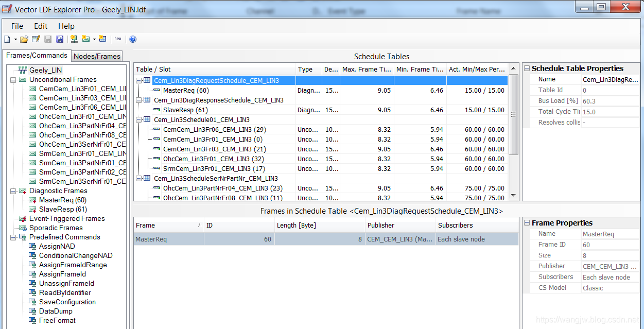This screenshot has width=644, height=329.
Task: Sort by the Table / Slot column header
Action: pyautogui.click(x=215, y=70)
